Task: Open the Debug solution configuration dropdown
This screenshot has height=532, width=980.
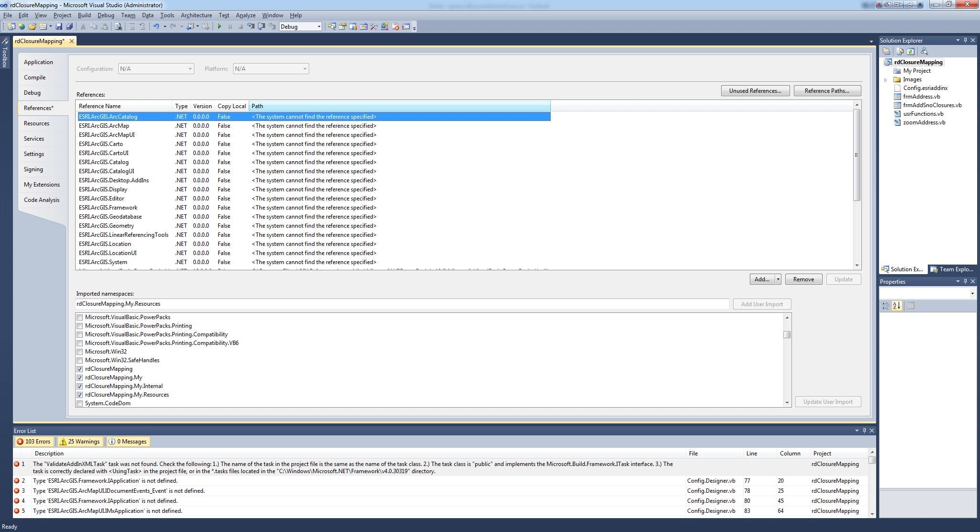Action: coord(301,27)
